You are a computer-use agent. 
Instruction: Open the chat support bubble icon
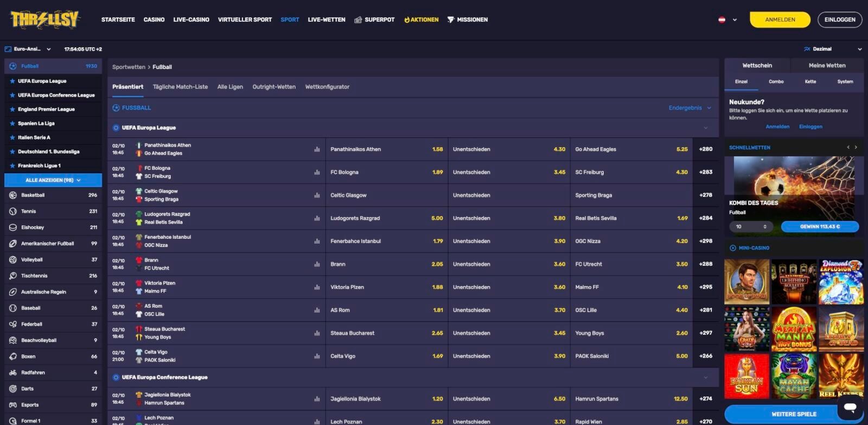[850, 407]
